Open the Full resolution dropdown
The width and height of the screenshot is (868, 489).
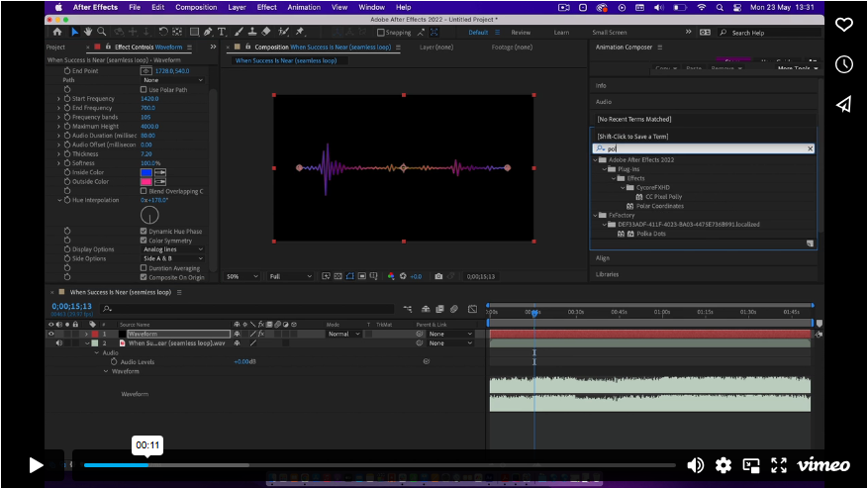click(x=290, y=276)
